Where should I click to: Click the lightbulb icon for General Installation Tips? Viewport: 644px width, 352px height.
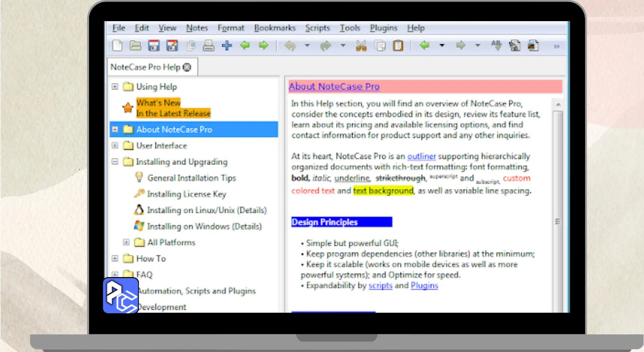139,178
